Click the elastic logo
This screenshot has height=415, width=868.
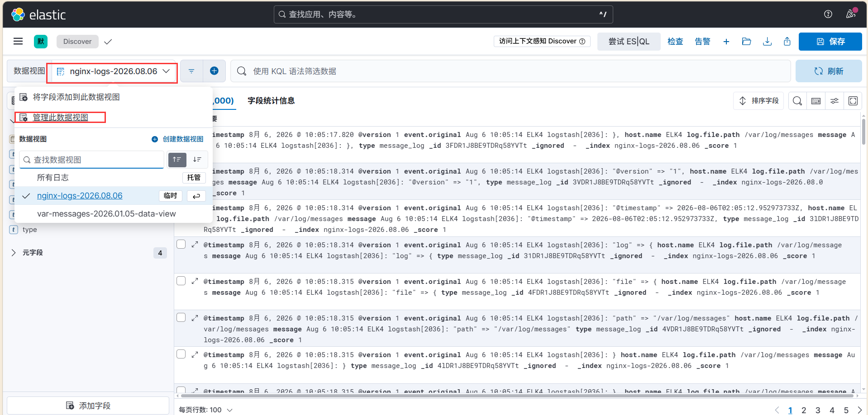(x=38, y=15)
